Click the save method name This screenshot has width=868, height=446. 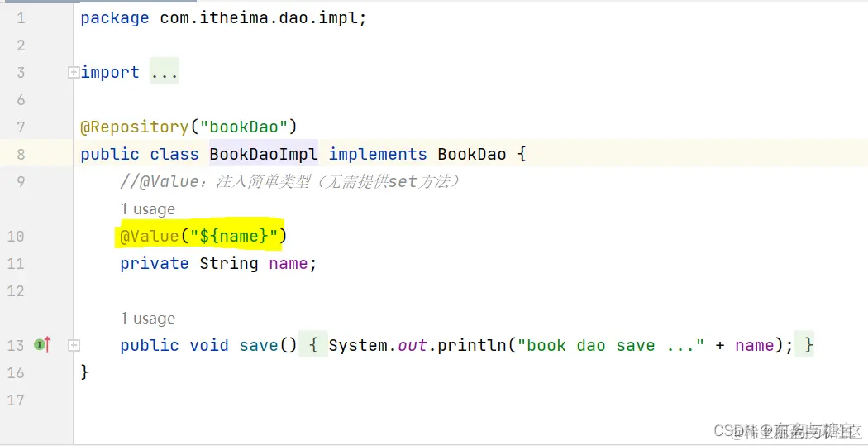click(259, 345)
